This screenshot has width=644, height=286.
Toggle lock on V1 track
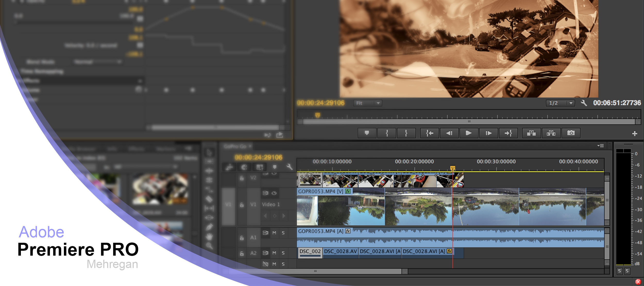click(x=242, y=205)
